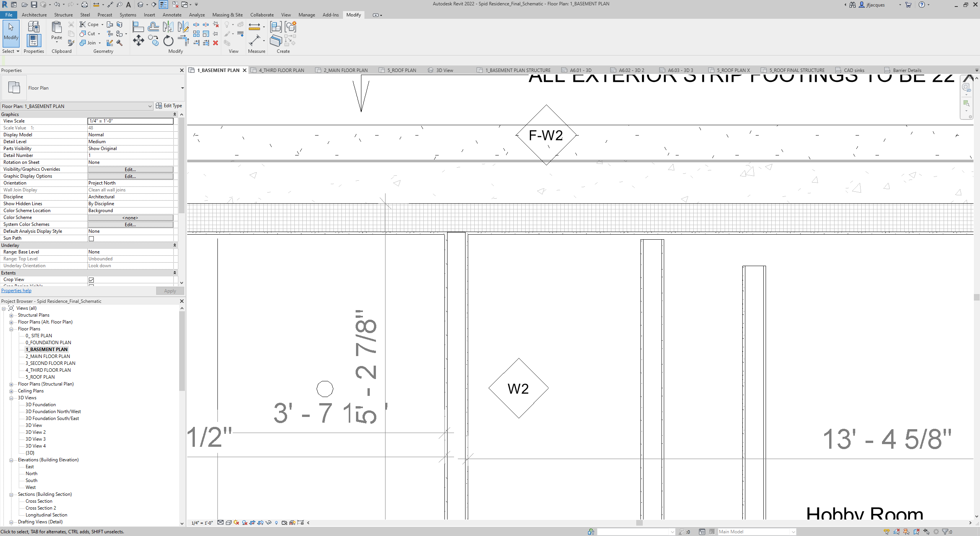Click Temporary Hide/Isolate glasses icon

pyautogui.click(x=268, y=523)
